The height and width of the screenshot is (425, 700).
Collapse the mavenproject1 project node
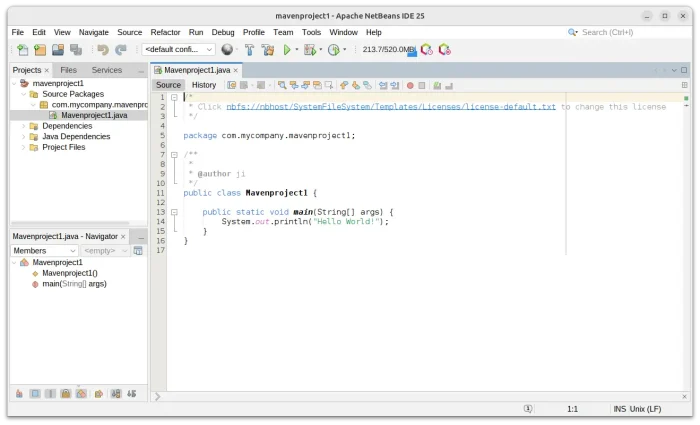[14, 83]
